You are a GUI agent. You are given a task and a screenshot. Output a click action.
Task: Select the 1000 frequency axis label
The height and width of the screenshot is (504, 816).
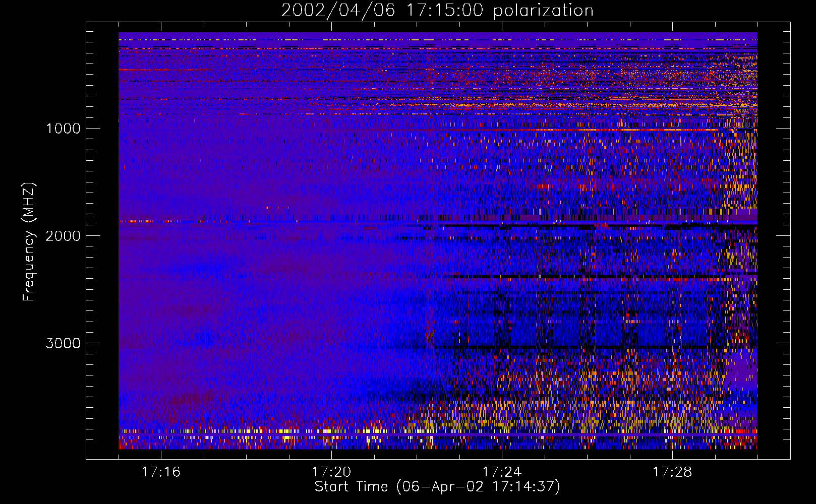point(63,129)
